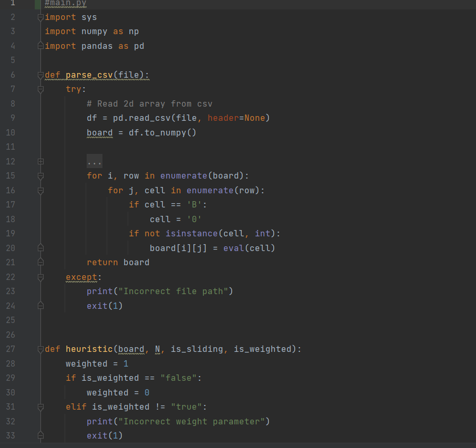Click the plus folded-code icon at line 12

click(40, 161)
